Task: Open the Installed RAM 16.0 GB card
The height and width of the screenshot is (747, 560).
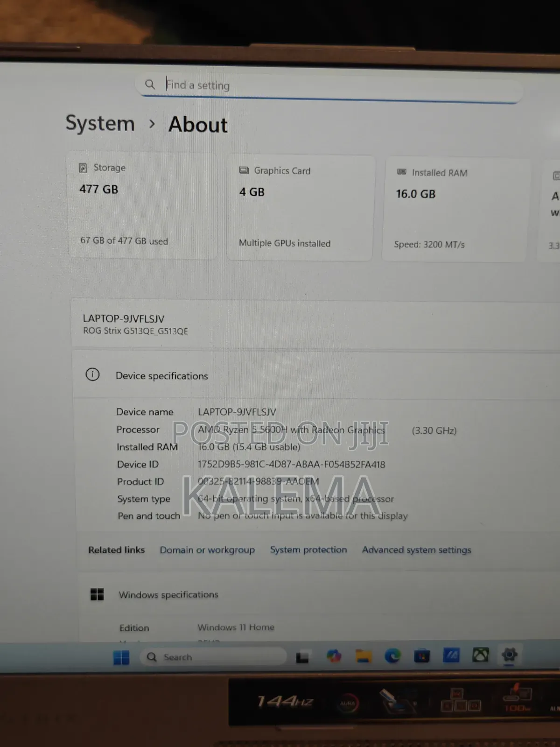Action: coord(456,209)
